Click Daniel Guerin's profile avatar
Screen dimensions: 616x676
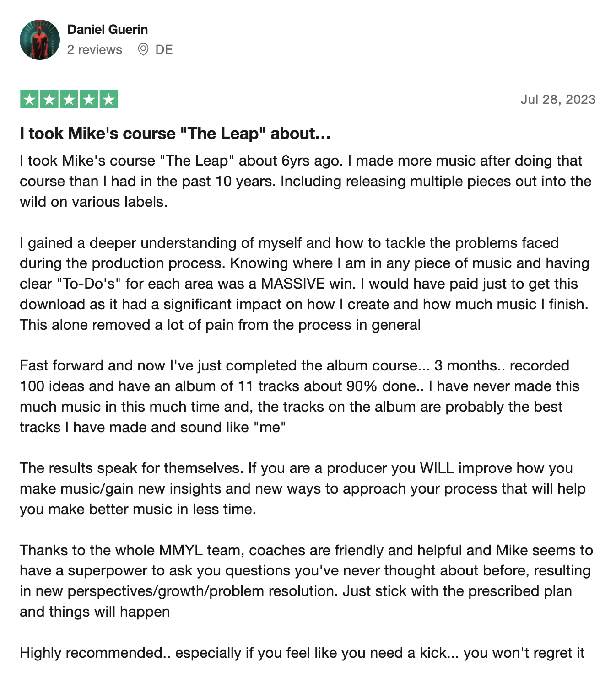(40, 40)
